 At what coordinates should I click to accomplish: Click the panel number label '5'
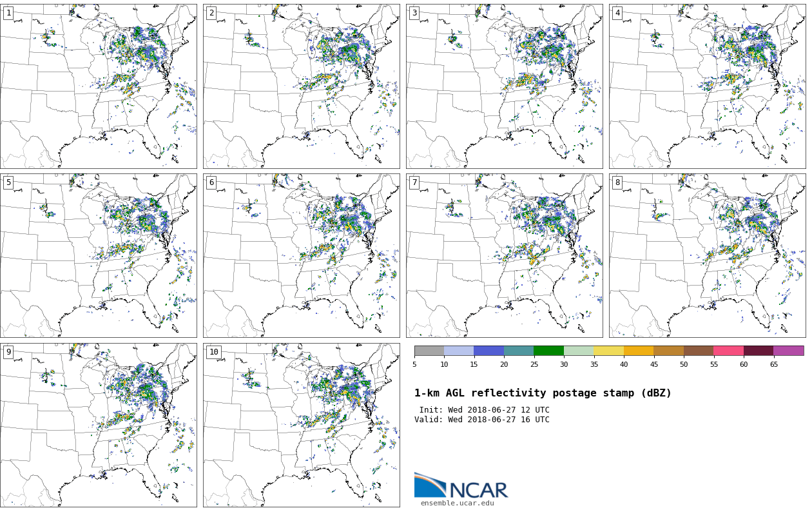[x=8, y=182]
